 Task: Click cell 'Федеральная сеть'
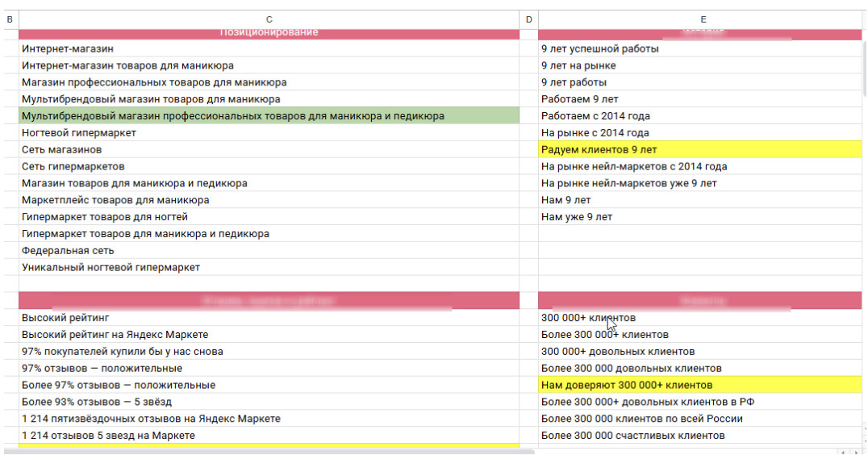(x=269, y=251)
